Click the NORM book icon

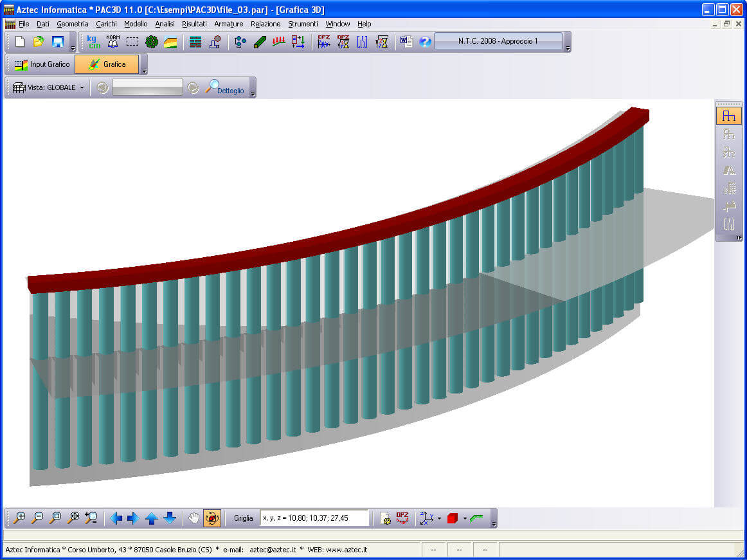(113, 42)
